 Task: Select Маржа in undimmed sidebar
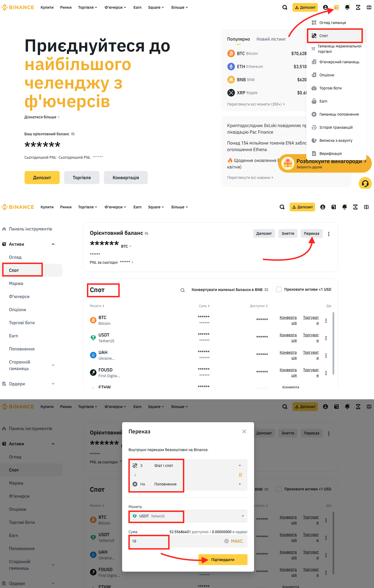pyautogui.click(x=16, y=283)
